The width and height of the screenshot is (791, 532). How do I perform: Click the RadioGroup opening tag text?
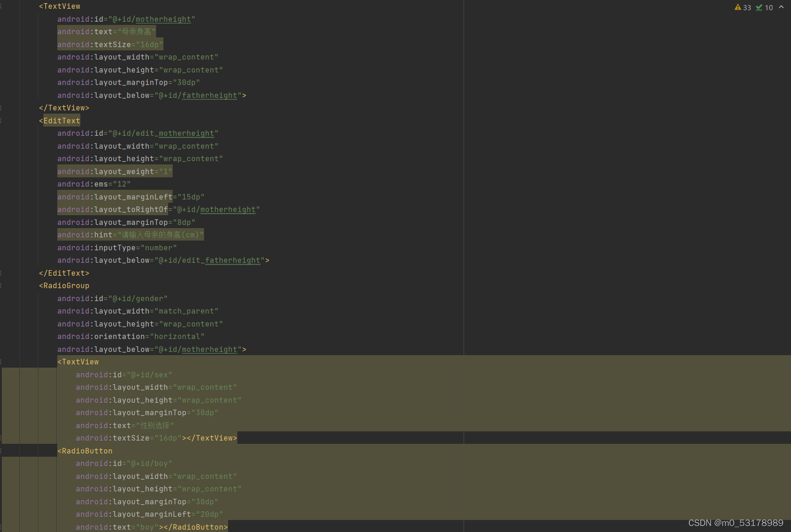click(x=64, y=285)
